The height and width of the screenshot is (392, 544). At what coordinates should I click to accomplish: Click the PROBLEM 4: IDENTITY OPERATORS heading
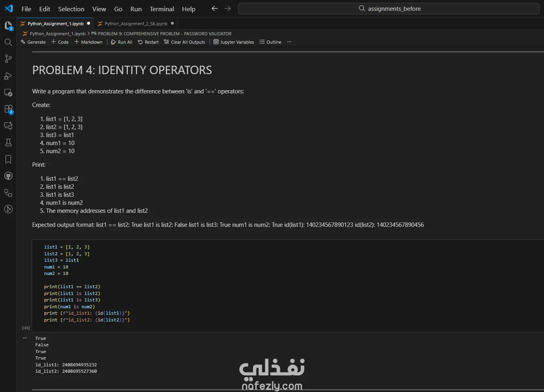[122, 70]
